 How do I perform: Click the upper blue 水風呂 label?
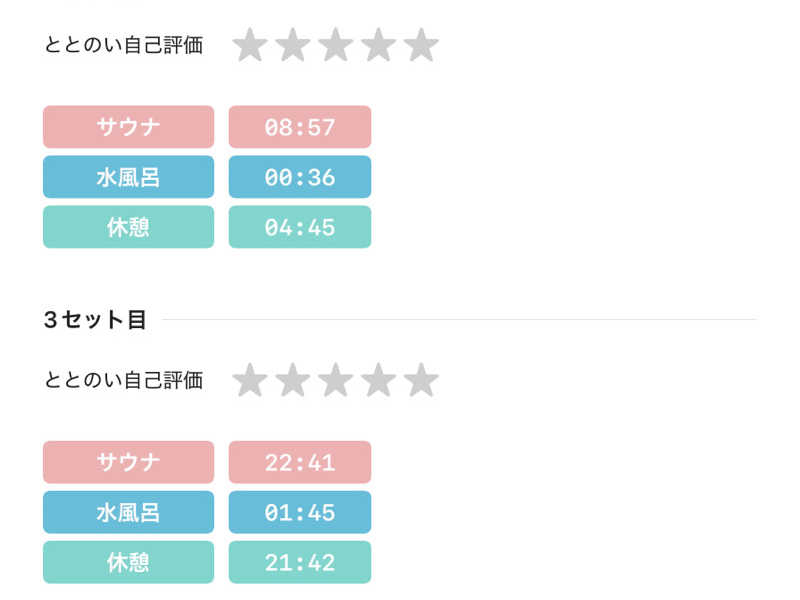(x=128, y=177)
